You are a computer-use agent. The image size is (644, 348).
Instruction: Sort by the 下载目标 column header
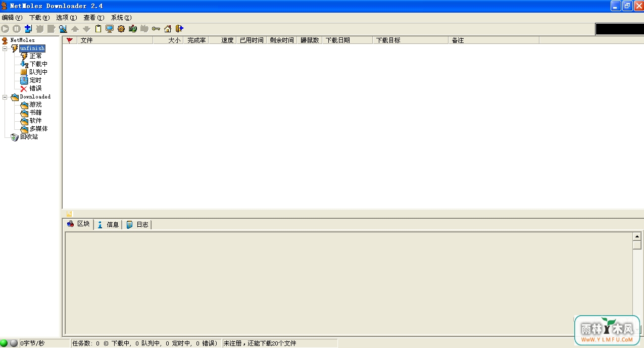[x=411, y=40]
